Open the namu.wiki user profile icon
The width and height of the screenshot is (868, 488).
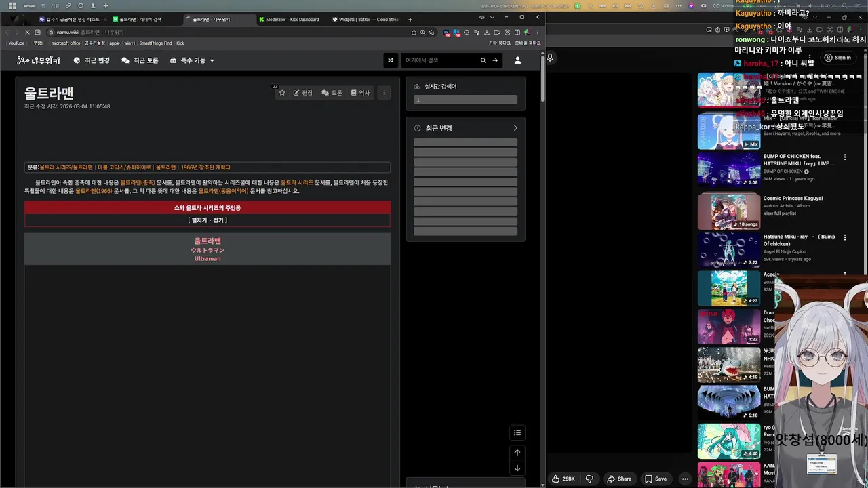tap(517, 60)
